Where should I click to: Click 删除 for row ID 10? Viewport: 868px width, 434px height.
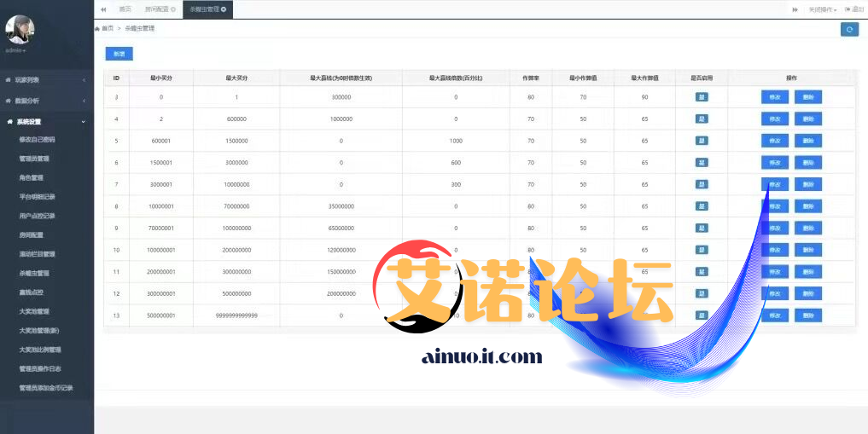pyautogui.click(x=808, y=250)
